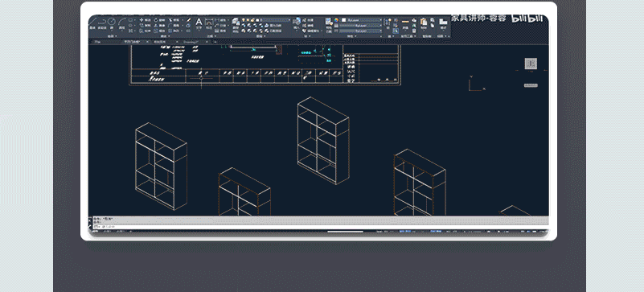
Task: Click the Base view icon
Action: [x=443, y=23]
